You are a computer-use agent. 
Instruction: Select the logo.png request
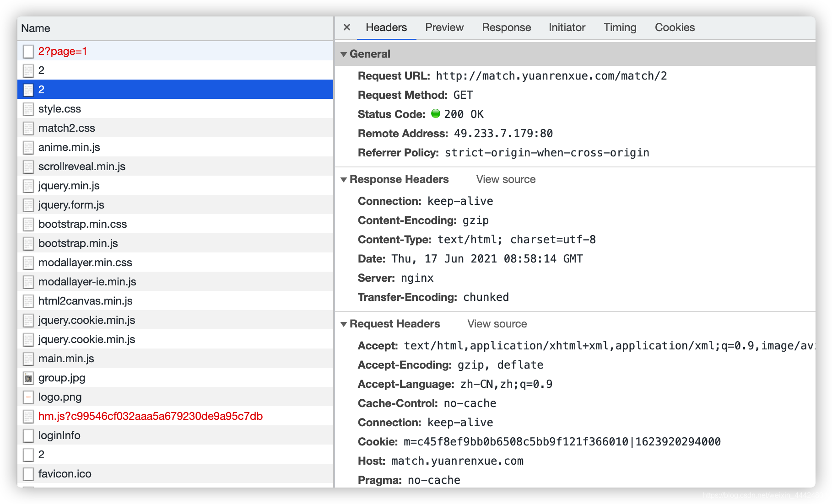click(x=175, y=397)
